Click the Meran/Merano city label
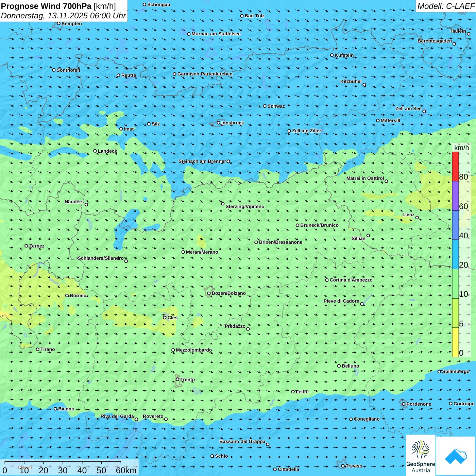The width and height of the screenshot is (476, 476). tap(202, 252)
